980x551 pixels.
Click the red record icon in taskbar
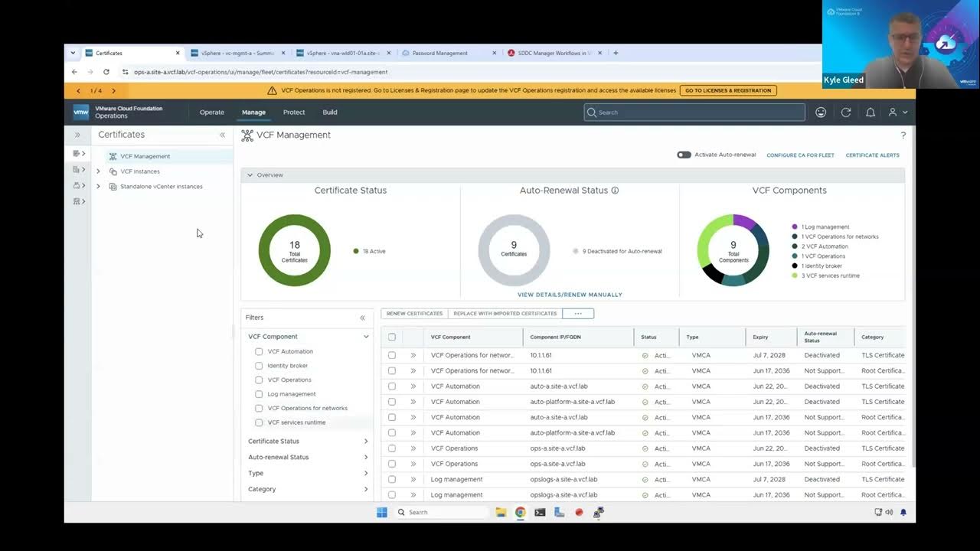coord(580,512)
